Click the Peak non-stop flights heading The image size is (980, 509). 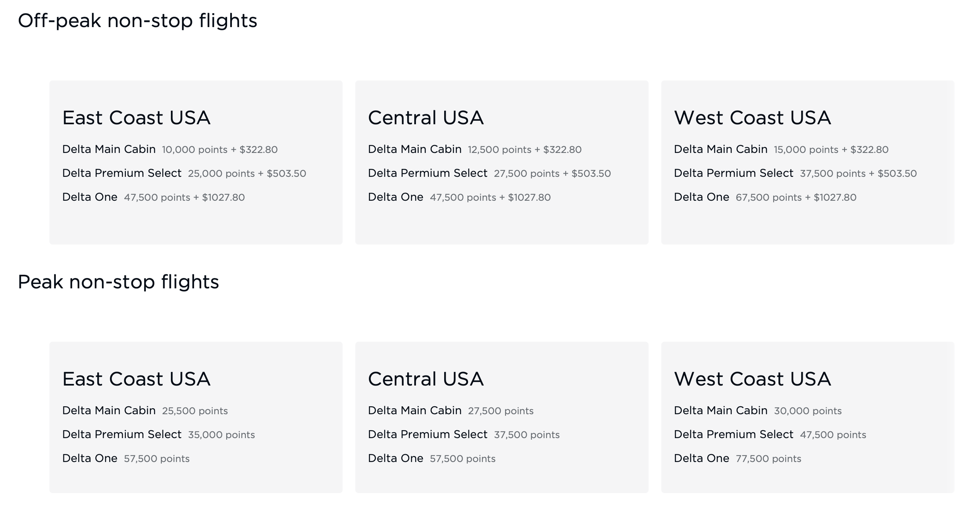pyautogui.click(x=118, y=282)
